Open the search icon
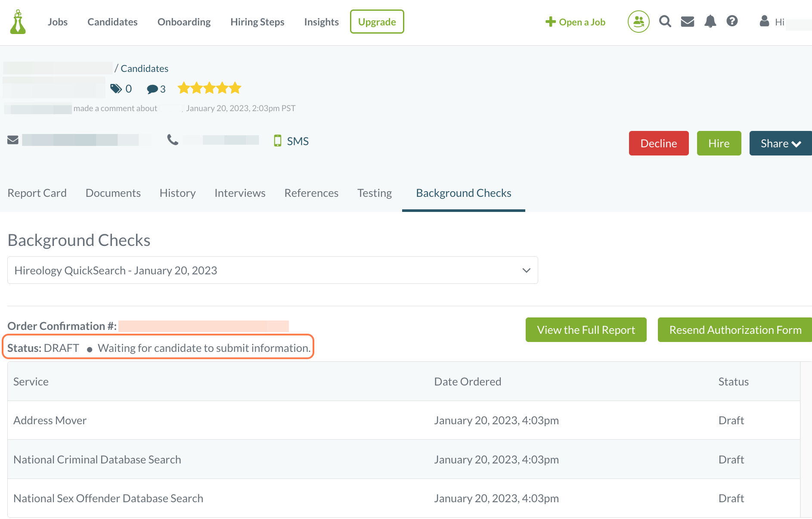Screen dimensions: 812x519 point(665,21)
